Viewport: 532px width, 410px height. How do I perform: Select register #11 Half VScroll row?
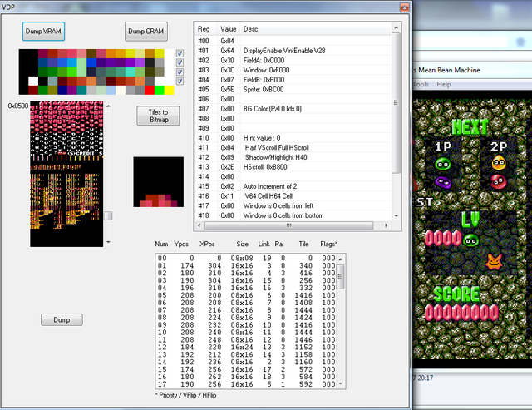[293, 148]
